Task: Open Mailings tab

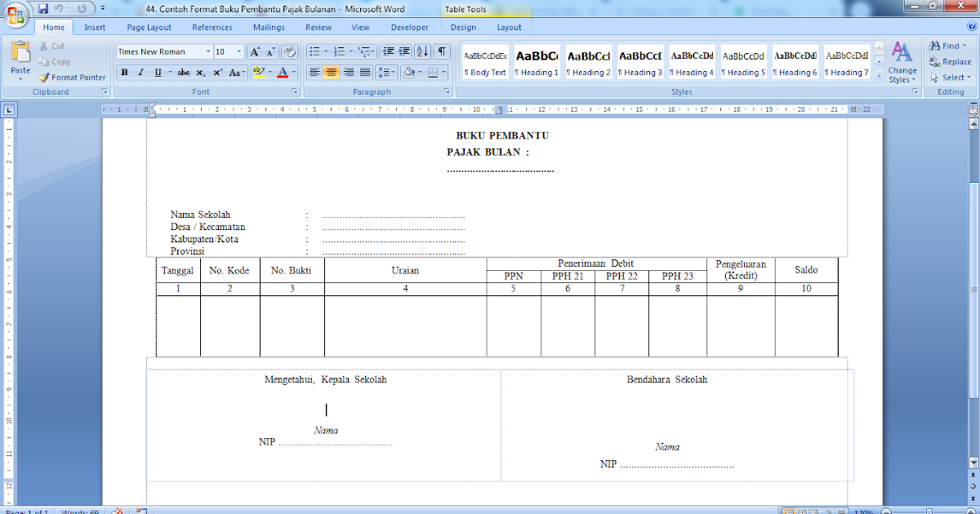Action: click(269, 27)
